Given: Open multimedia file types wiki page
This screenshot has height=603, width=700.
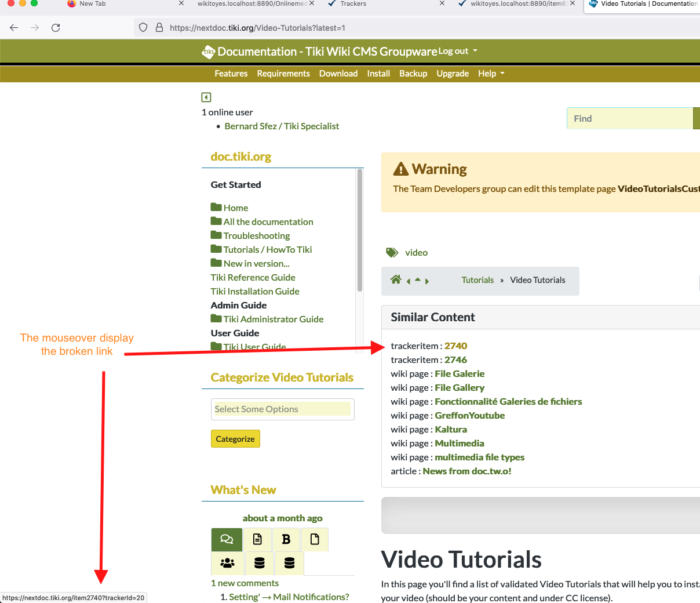Looking at the screenshot, I should click(480, 457).
